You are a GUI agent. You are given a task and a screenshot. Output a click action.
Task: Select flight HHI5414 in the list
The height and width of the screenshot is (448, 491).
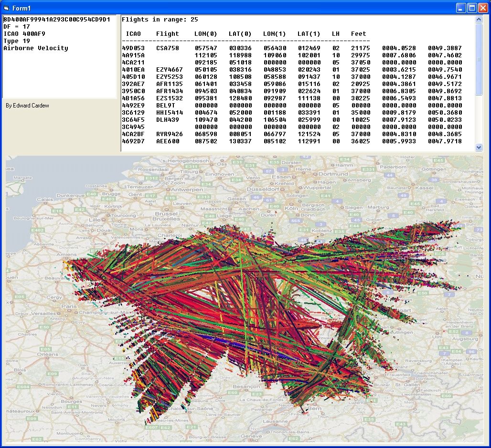point(170,113)
